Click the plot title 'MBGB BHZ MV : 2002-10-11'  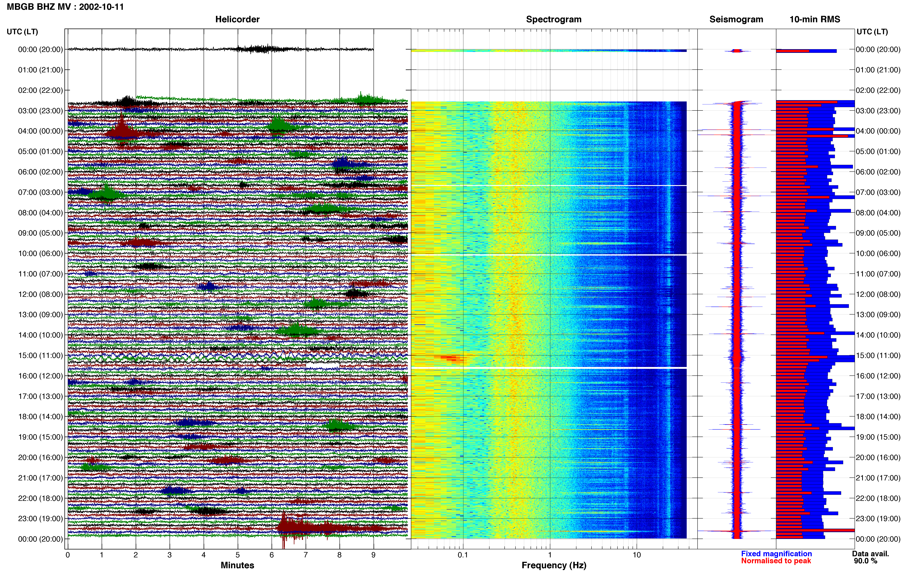65,6
